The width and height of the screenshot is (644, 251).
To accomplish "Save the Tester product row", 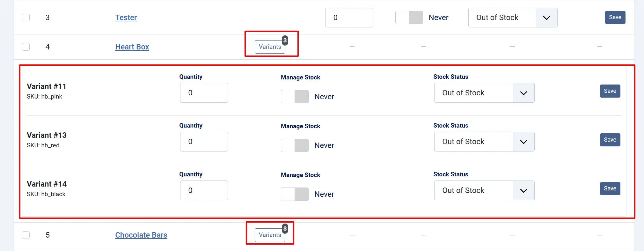I will [615, 17].
